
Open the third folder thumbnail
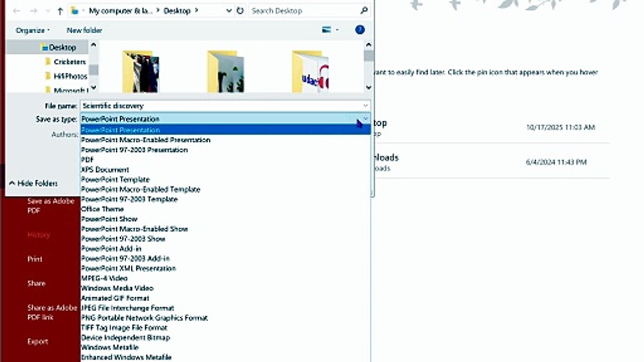tap(310, 71)
